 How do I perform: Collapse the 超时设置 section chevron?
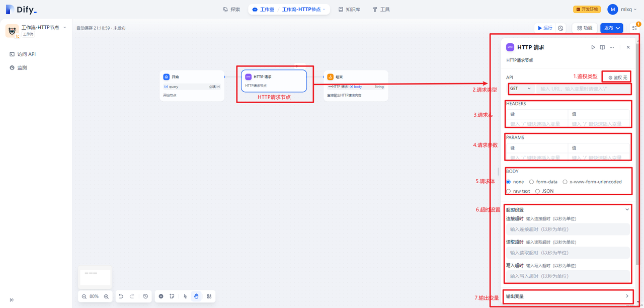click(627, 209)
